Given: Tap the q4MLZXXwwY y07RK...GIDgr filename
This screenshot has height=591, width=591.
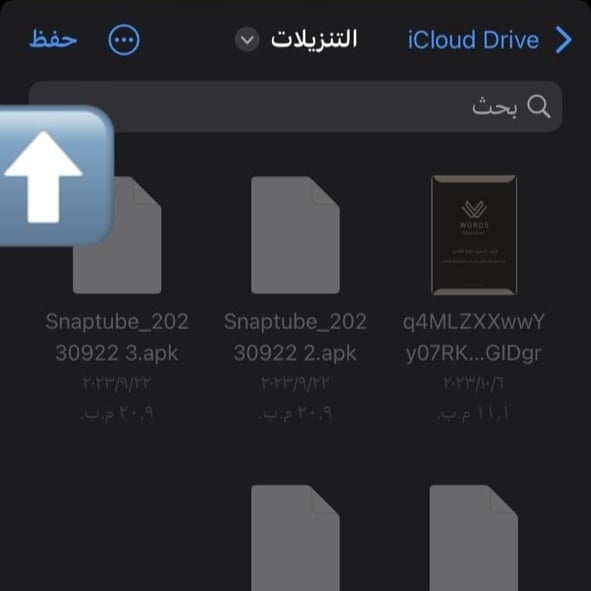Looking at the screenshot, I should point(474,337).
